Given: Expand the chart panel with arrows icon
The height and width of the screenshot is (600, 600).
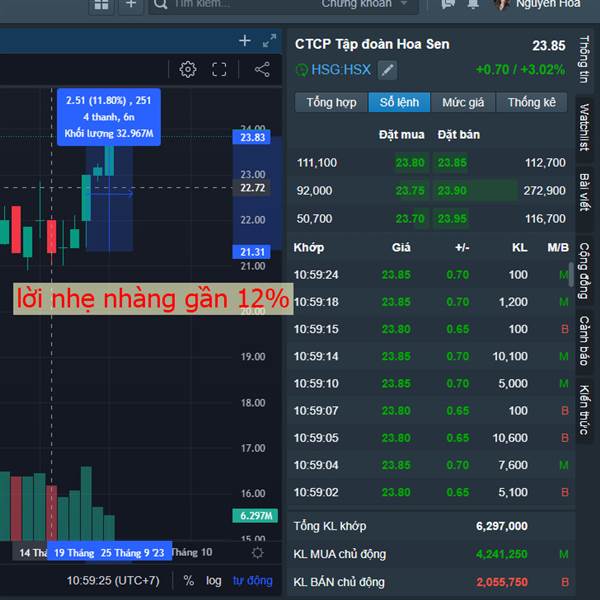Looking at the screenshot, I should [269, 41].
